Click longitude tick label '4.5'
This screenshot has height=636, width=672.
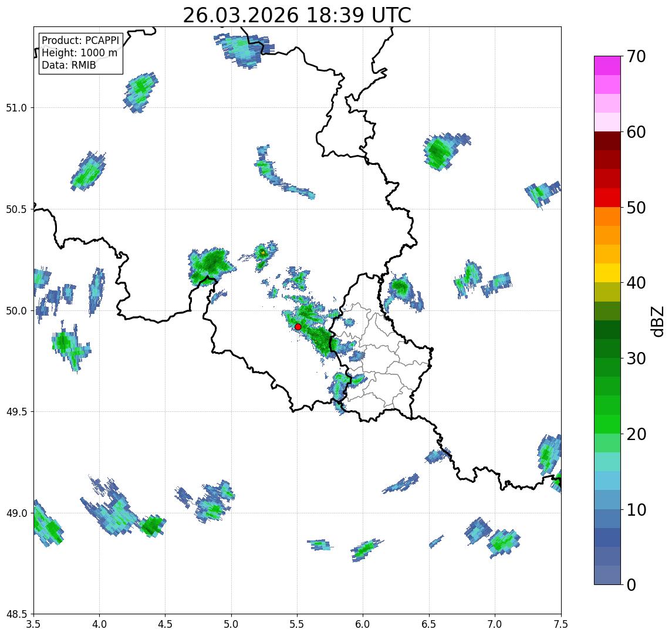coord(166,624)
